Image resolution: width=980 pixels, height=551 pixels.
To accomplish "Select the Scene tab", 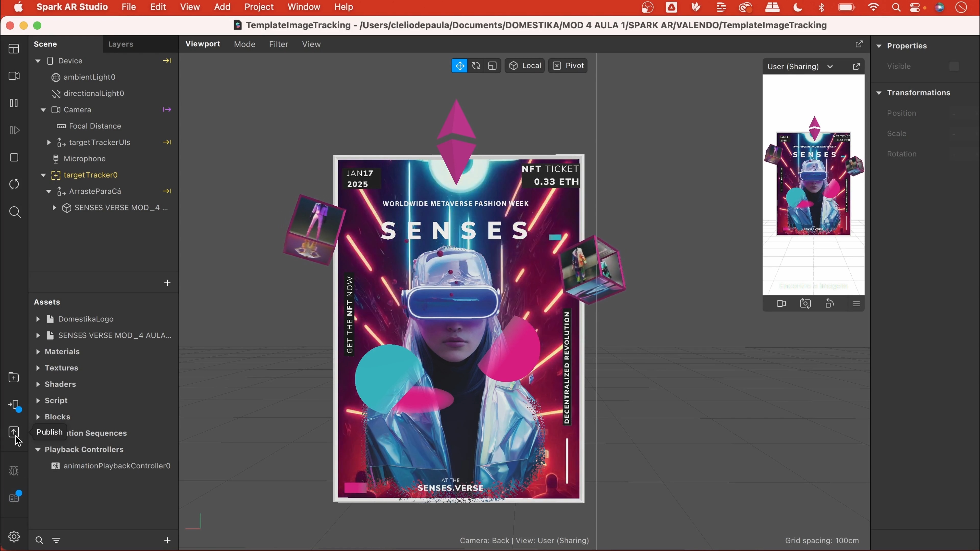I will [x=45, y=44].
